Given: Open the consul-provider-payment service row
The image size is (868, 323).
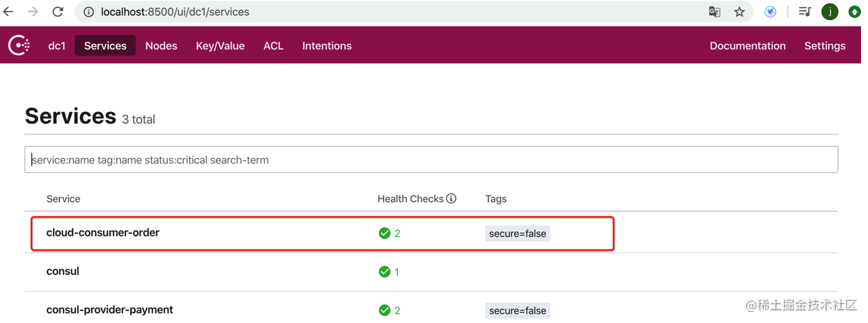Looking at the screenshot, I should coord(431,310).
